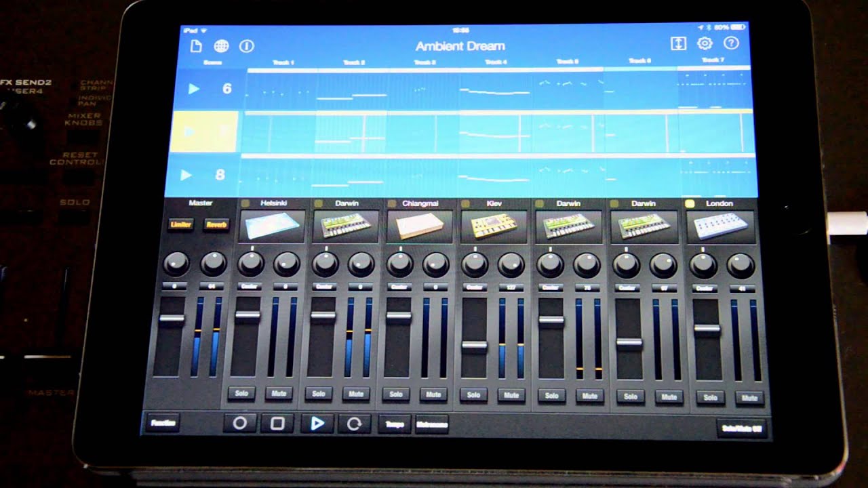Tap the transport Play triangle button
Screen dimensions: 868x488
(317, 424)
